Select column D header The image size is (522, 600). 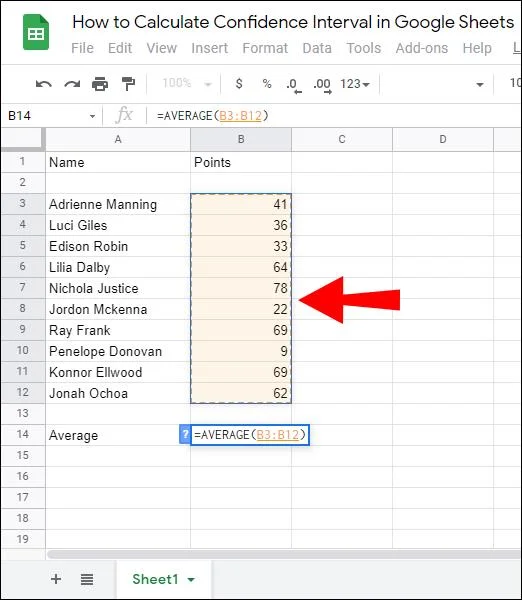pos(443,139)
